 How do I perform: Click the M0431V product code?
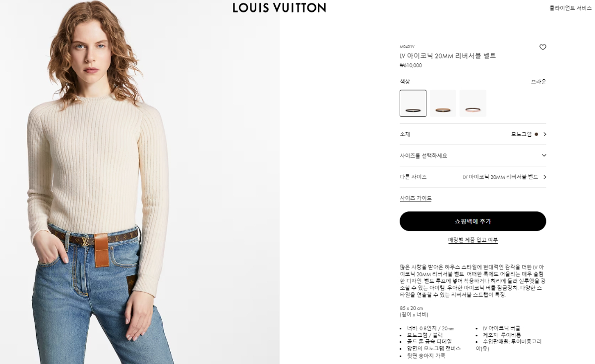pos(407,47)
